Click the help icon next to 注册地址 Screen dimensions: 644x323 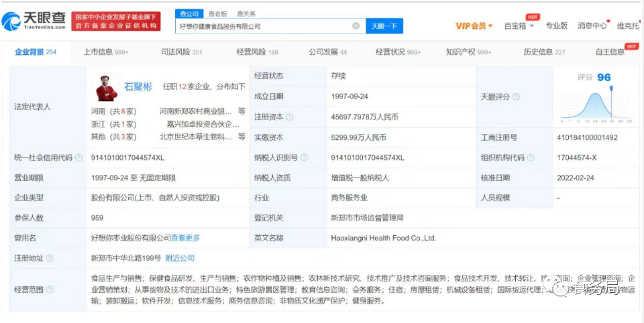coord(50,258)
